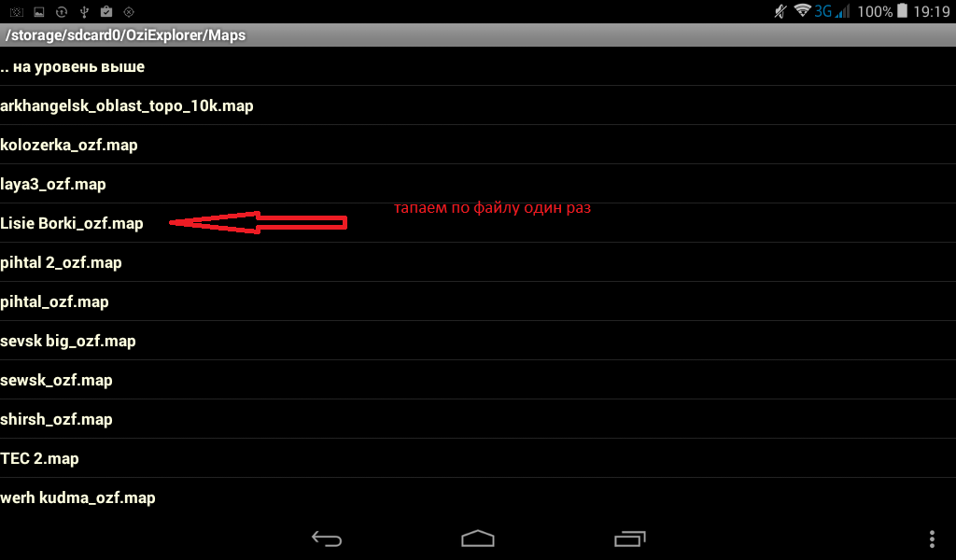The height and width of the screenshot is (560, 956).
Task: Open arkhangelsk_oblast_topo_10k.map file
Action: pos(478,105)
